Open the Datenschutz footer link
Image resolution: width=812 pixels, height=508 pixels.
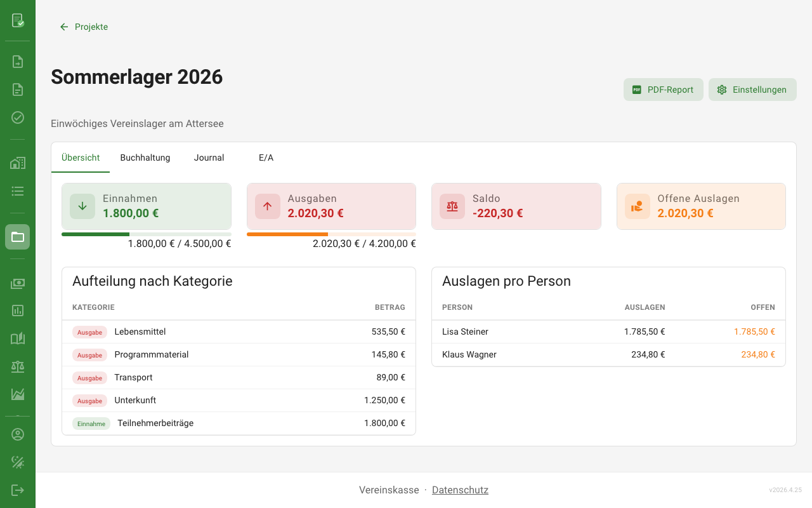(460, 490)
